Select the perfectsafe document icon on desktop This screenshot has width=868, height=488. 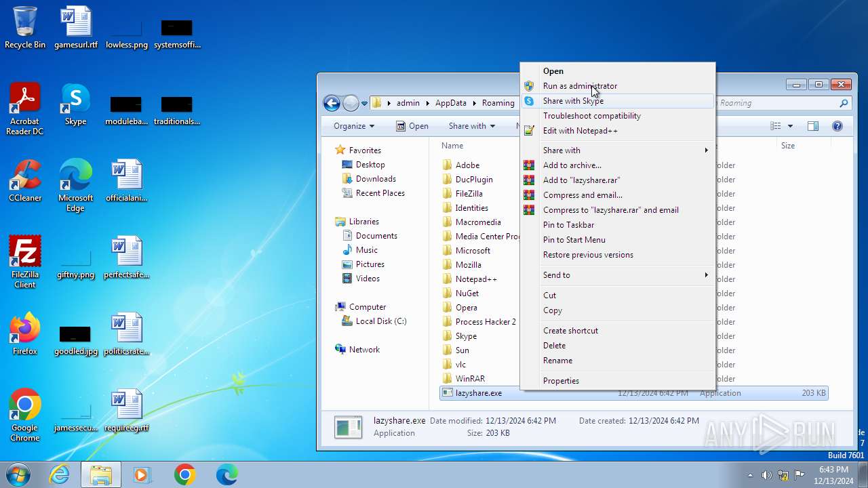pyautogui.click(x=126, y=258)
